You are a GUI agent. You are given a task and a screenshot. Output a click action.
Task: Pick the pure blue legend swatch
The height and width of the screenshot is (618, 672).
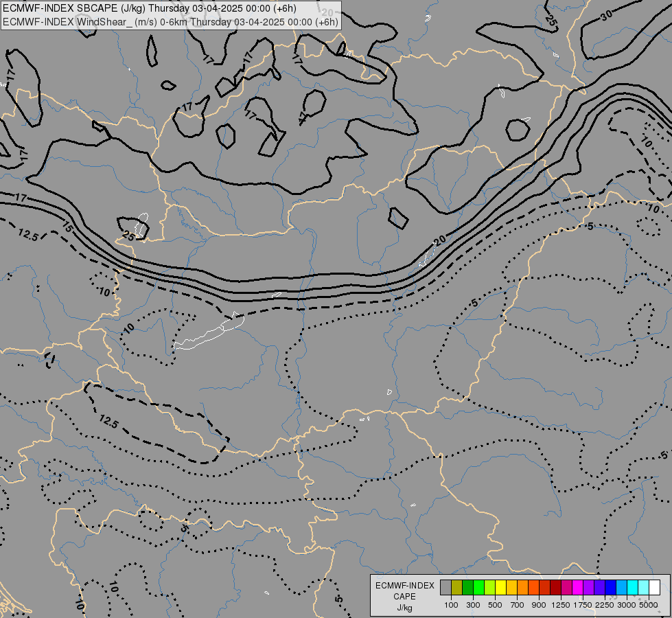(610, 588)
